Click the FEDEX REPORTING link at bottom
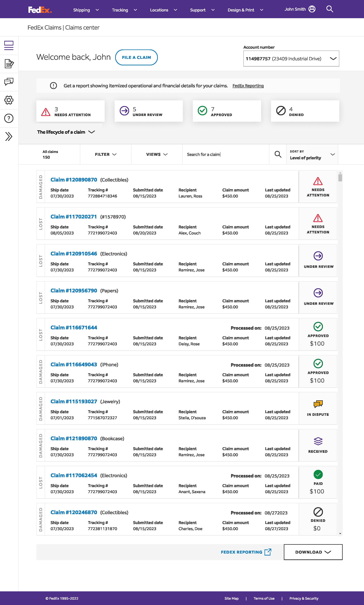The height and width of the screenshot is (605, 364). (242, 552)
